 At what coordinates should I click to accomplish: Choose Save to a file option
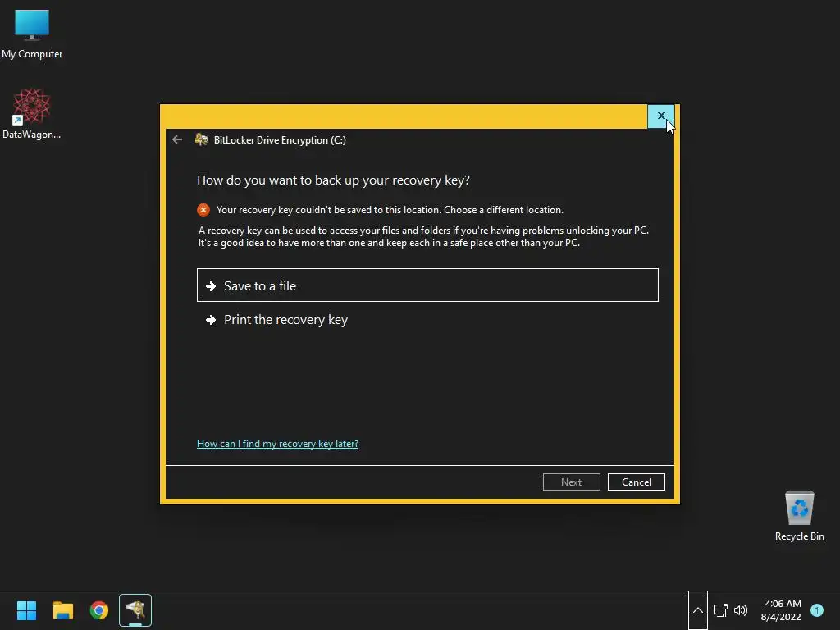coord(427,285)
